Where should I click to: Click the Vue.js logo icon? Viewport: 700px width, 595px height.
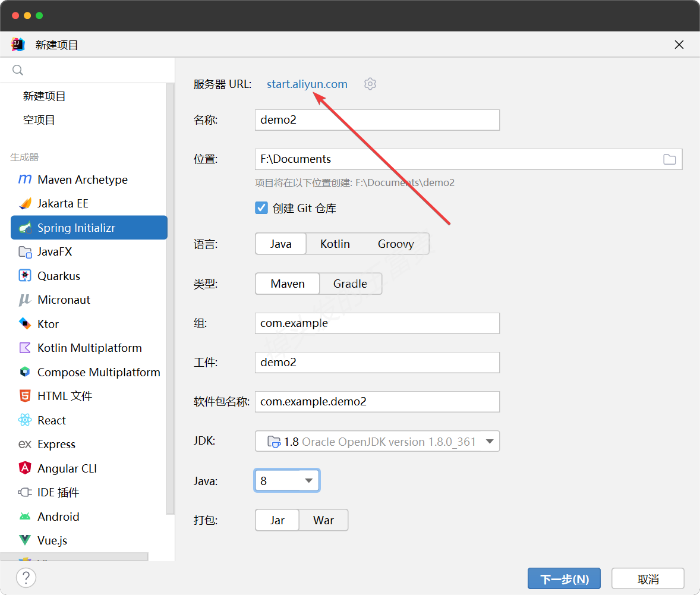click(x=25, y=540)
